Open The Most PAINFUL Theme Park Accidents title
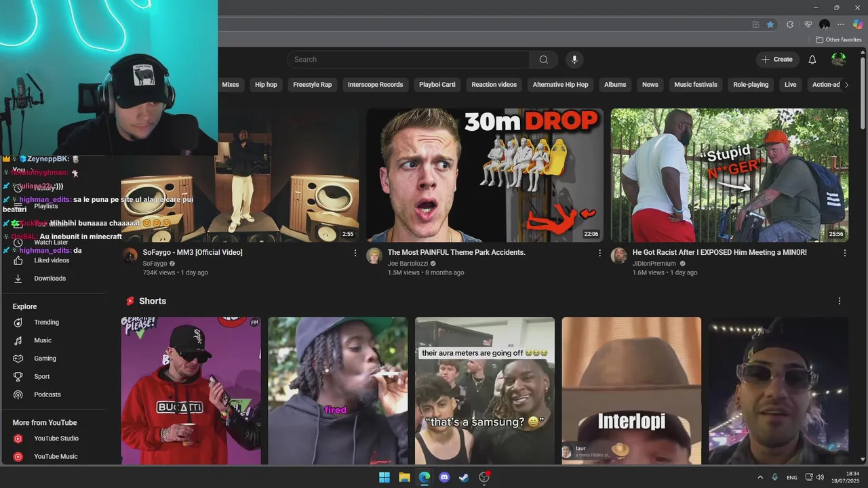The image size is (868, 488). click(456, 252)
